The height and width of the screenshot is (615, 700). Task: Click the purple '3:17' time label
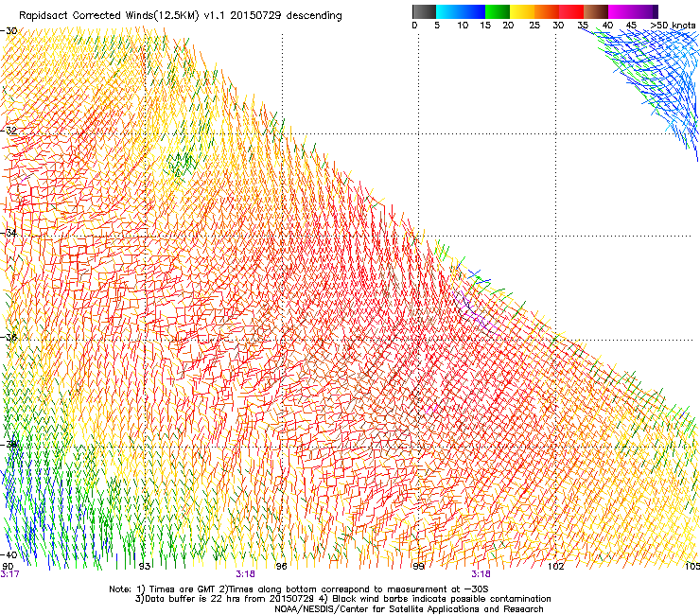point(9,574)
